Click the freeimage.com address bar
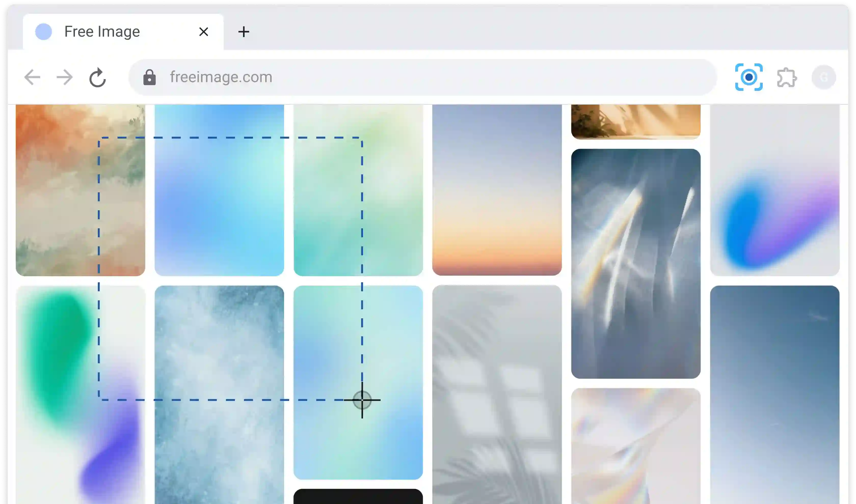 [306, 77]
